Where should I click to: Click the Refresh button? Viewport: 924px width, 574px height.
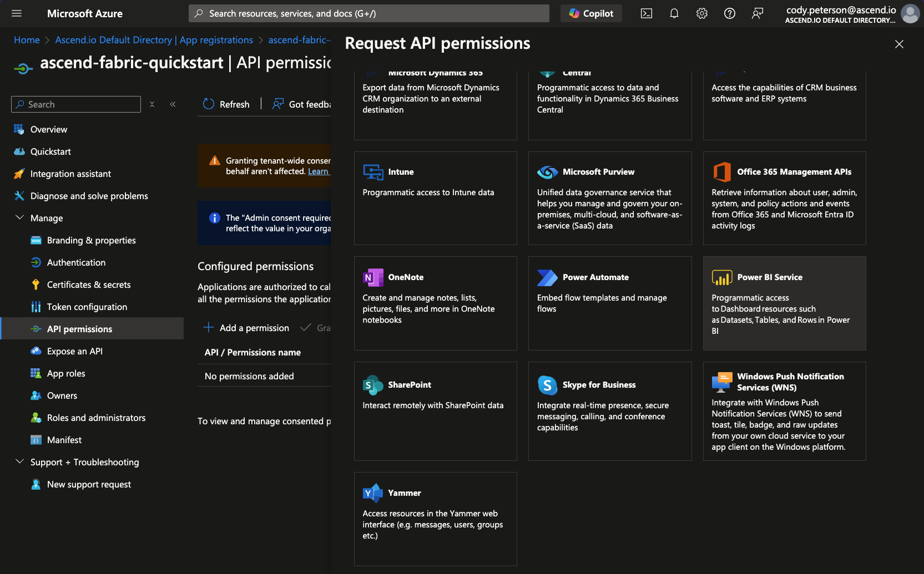[x=226, y=104]
